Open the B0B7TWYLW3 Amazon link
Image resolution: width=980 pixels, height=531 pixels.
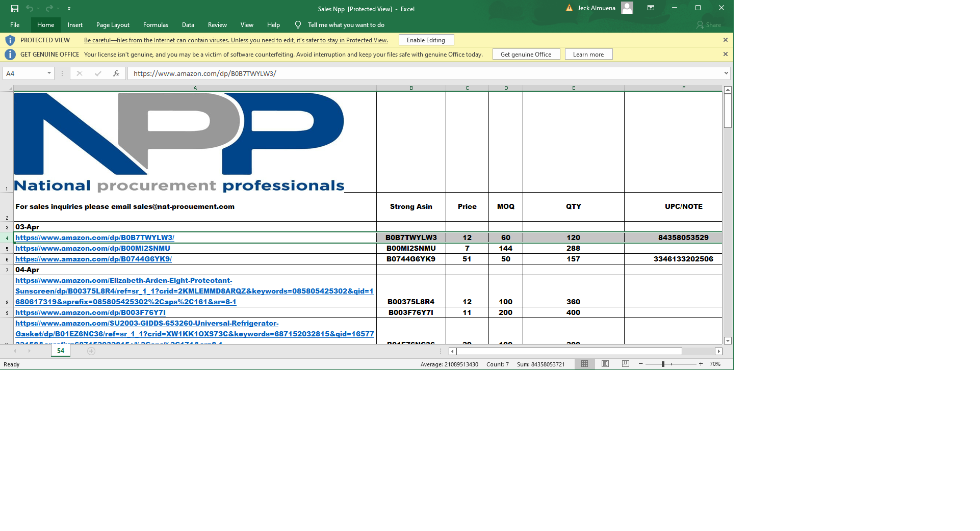[95, 237]
